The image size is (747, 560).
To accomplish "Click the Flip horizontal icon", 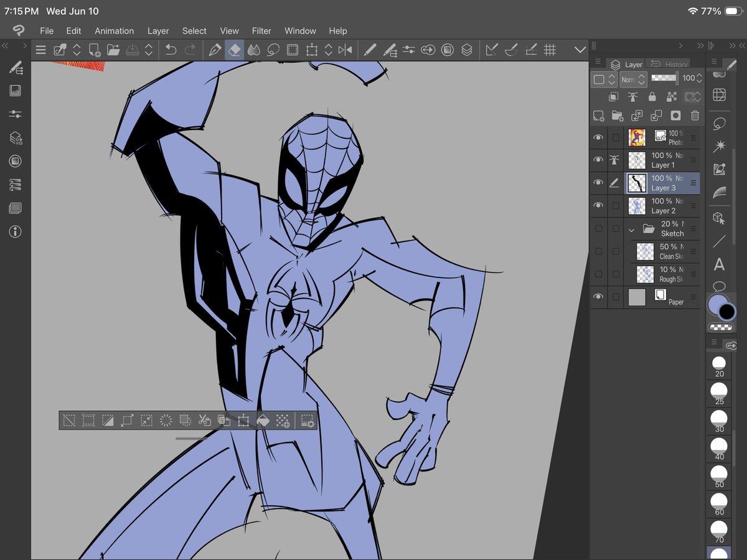I will 345,50.
